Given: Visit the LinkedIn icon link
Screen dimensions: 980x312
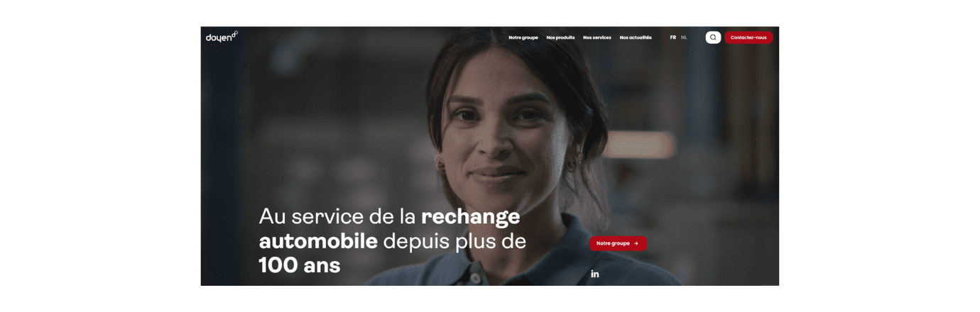Looking at the screenshot, I should 595,274.
